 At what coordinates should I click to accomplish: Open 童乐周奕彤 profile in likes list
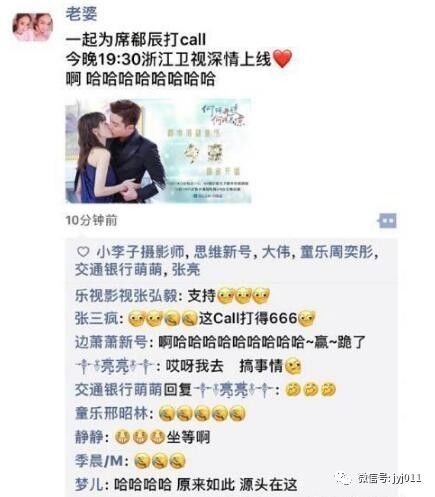[337, 252]
